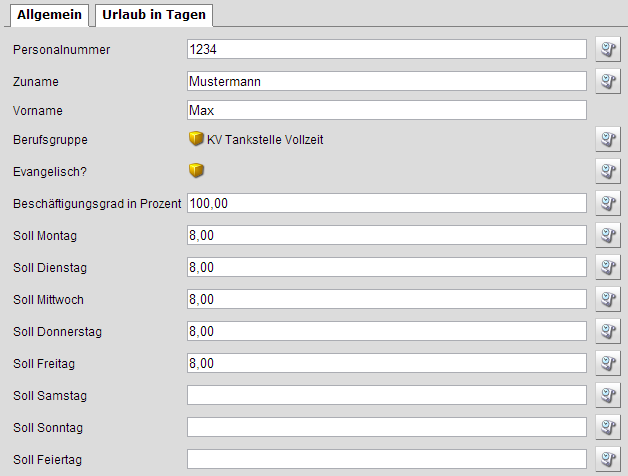The width and height of the screenshot is (628, 476).
Task: Click the icon button beside Beschäftigungsgrad field
Action: pyautogui.click(x=608, y=203)
